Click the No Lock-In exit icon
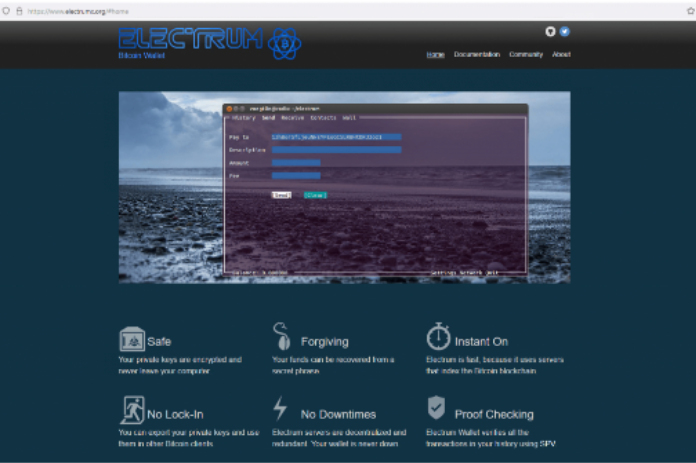 (x=132, y=410)
